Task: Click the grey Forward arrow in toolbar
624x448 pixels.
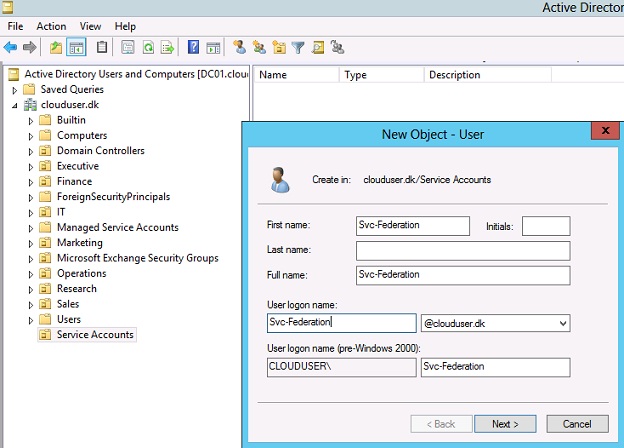Action: coord(30,48)
